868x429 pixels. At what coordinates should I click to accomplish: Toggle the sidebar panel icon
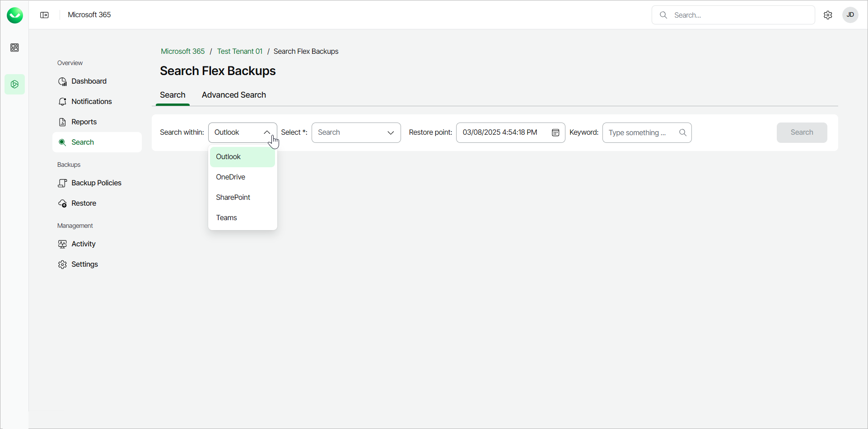44,15
